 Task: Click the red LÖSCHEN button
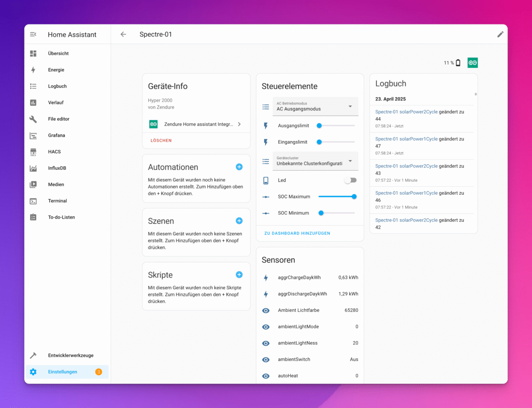click(161, 141)
